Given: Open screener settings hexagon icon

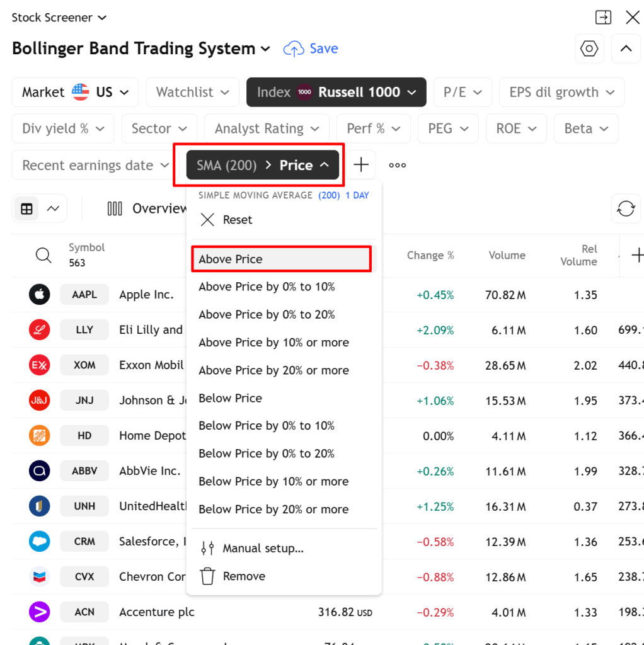Looking at the screenshot, I should coord(589,49).
